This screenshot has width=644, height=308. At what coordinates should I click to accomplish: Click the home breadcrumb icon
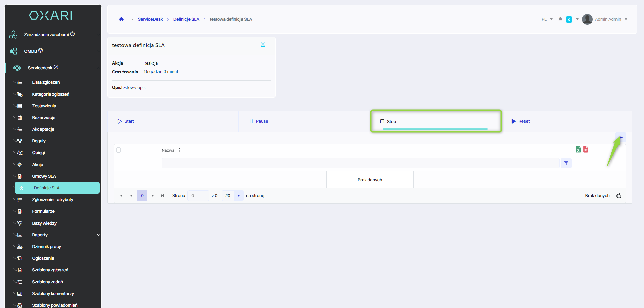click(121, 19)
